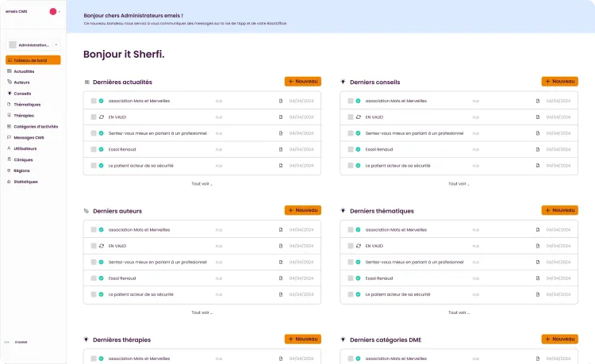This screenshot has height=364, width=595.
Task: Click the chart icon beside Statistiques
Action: (9, 182)
